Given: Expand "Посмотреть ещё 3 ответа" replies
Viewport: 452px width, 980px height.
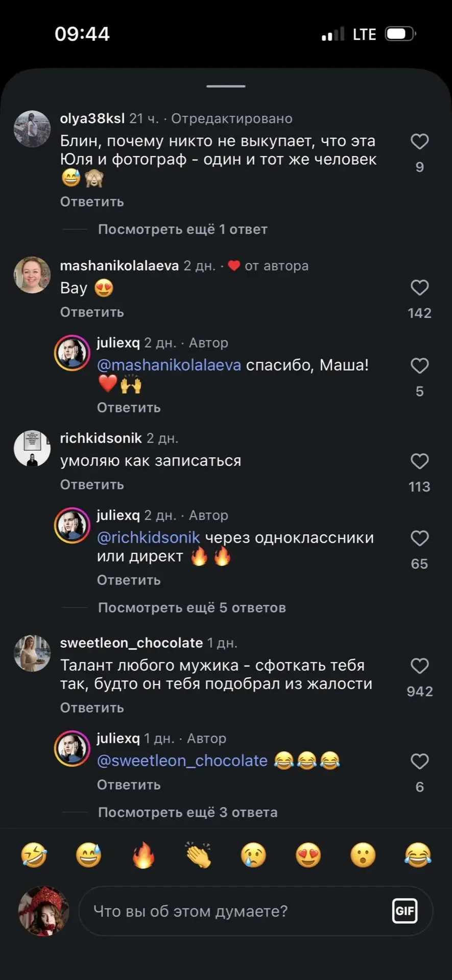Looking at the screenshot, I should (x=187, y=813).
